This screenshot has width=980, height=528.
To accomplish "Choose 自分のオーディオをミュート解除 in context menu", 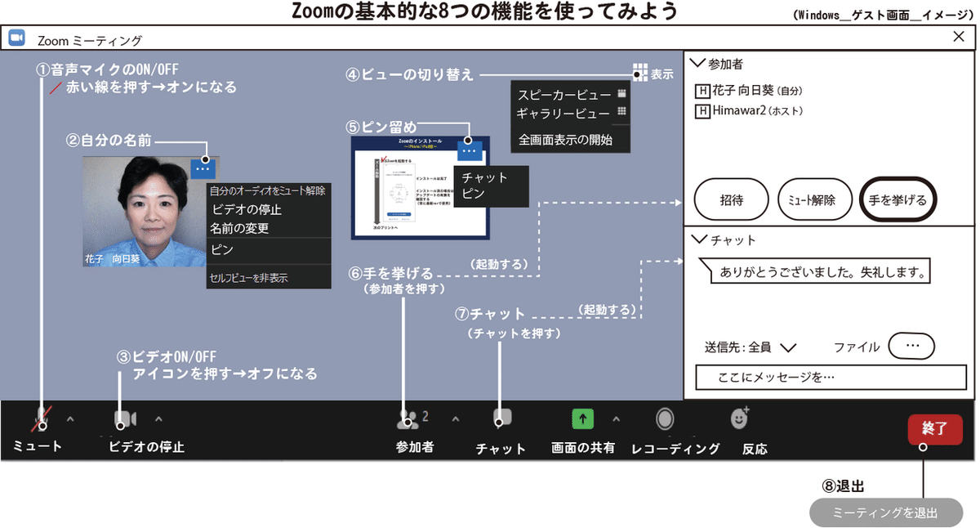I will pos(269,190).
